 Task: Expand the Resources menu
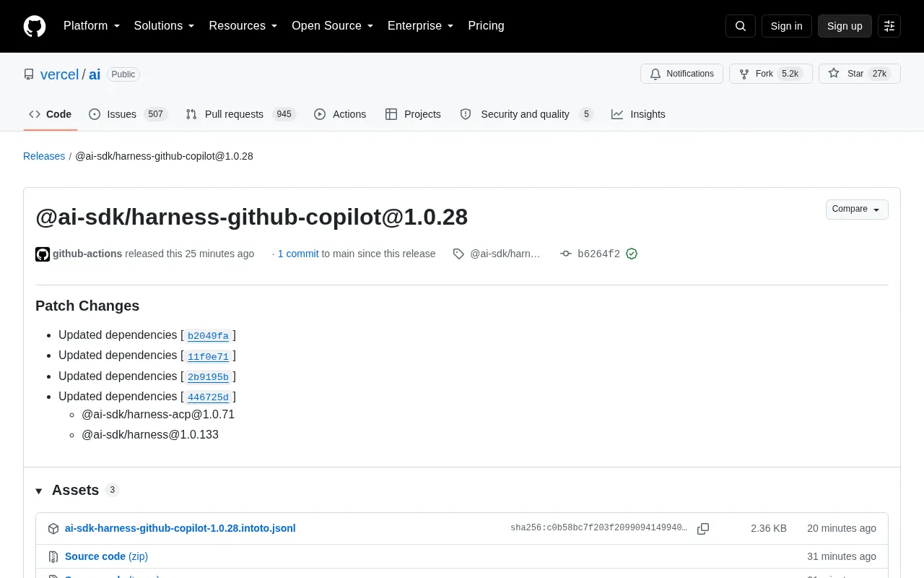pyautogui.click(x=243, y=26)
